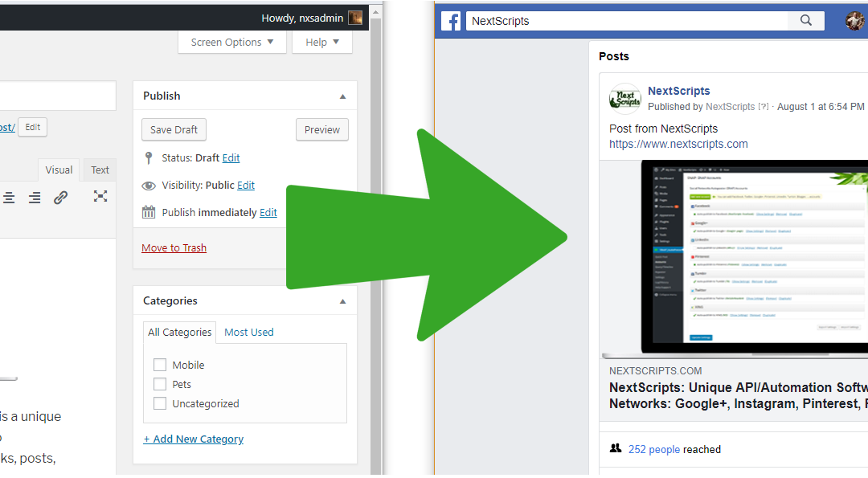Click the insert link icon in editor toolbar
This screenshot has width=868, height=478.
(x=61, y=197)
